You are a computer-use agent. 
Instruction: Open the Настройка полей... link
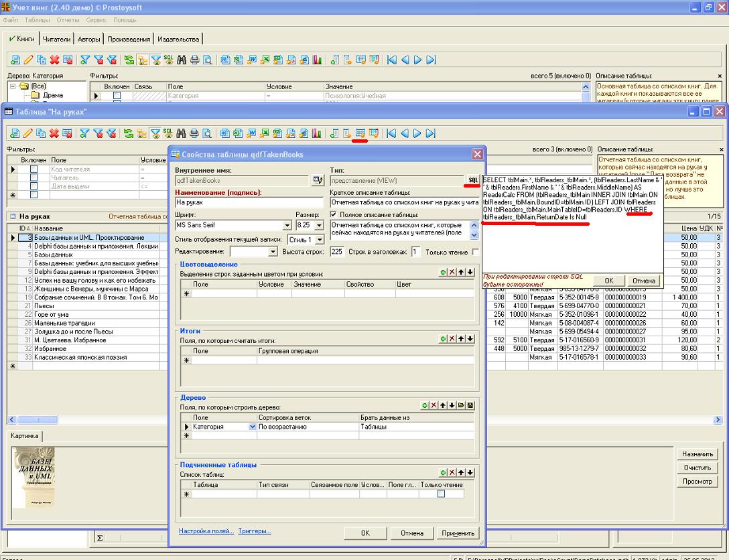point(206,531)
